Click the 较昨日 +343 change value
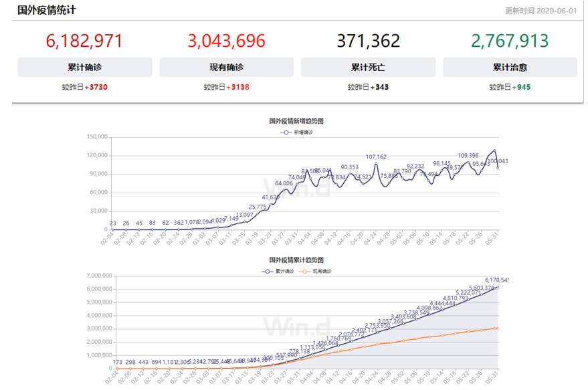Image resolution: width=588 pixels, height=390 pixels. coord(368,87)
